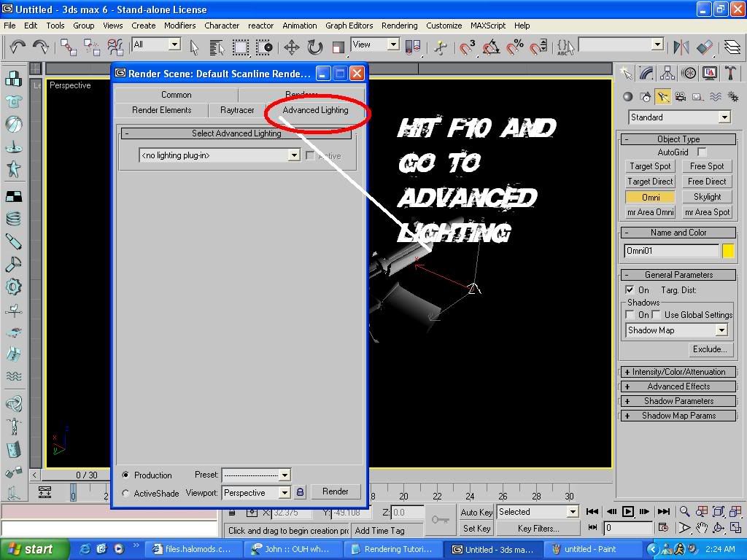This screenshot has height=560, width=747.
Task: Select the Production radio button
Action: coord(125,475)
